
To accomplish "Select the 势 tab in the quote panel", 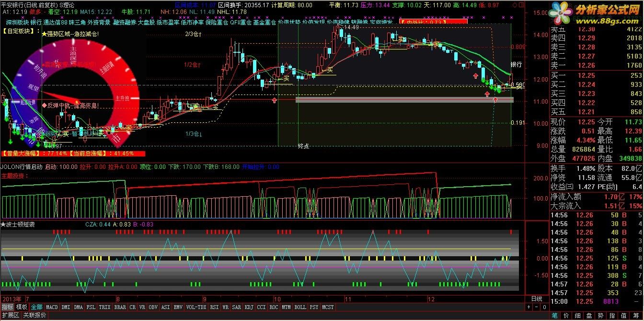I will 601,316.
